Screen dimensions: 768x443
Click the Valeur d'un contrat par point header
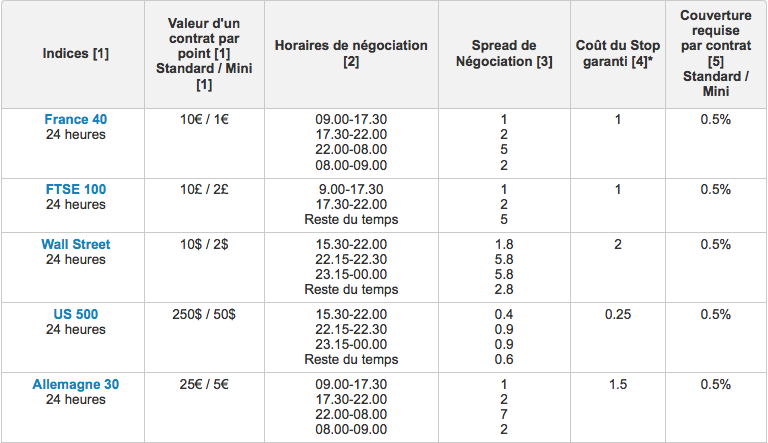(x=204, y=53)
